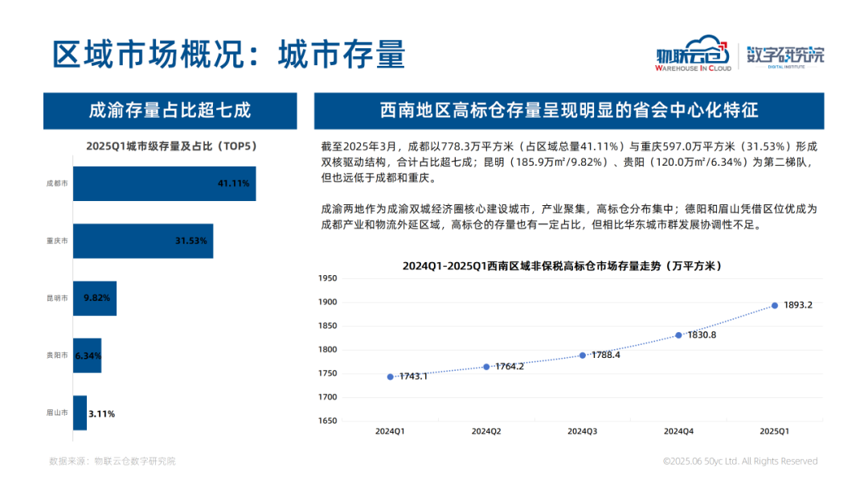Screen dimensions: 868x489
Task: Select the 3.11% value label
Action: pos(102,413)
